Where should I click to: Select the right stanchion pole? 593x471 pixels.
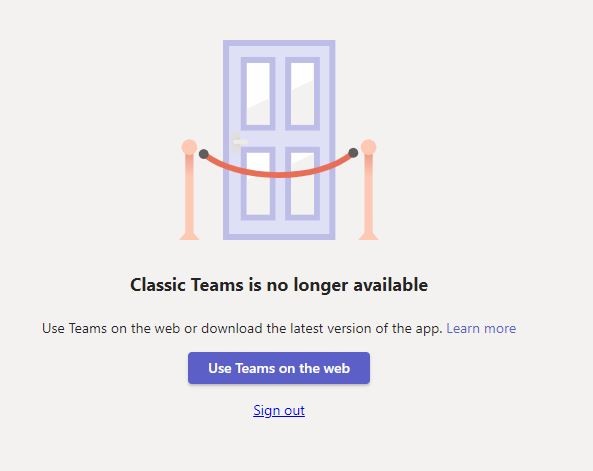[x=368, y=191]
